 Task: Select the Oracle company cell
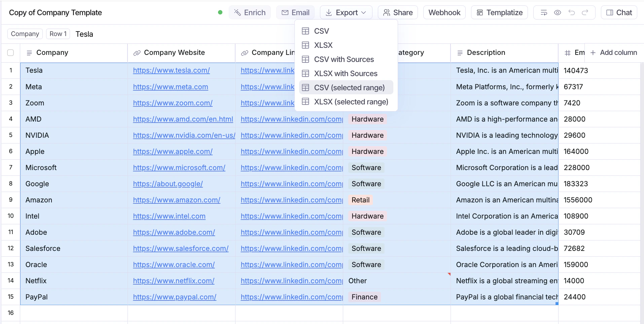pyautogui.click(x=74, y=265)
